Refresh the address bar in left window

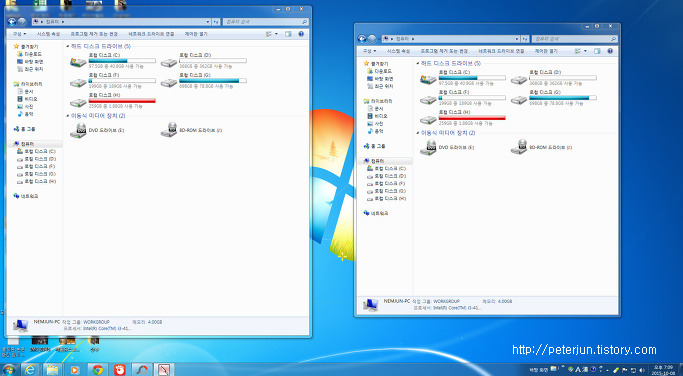point(216,22)
